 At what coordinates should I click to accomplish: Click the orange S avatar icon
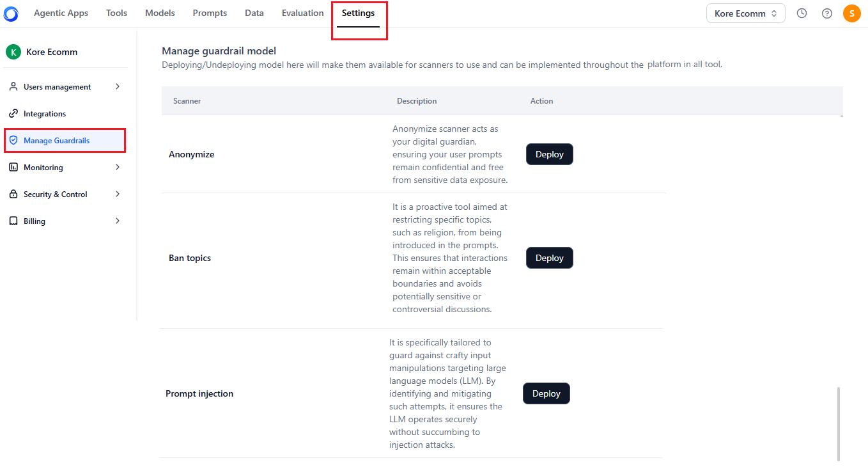pos(851,13)
